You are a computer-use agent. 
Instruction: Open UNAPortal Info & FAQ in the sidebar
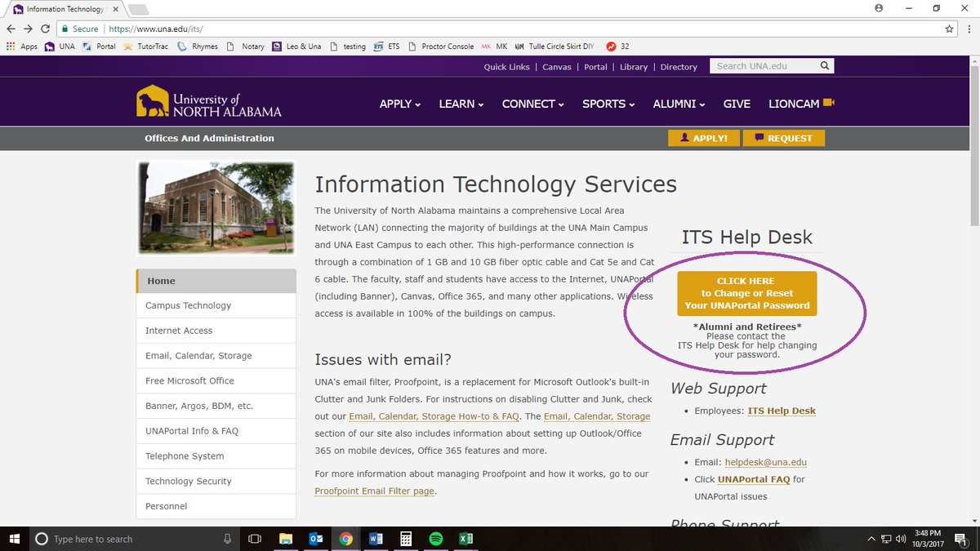(x=216, y=431)
